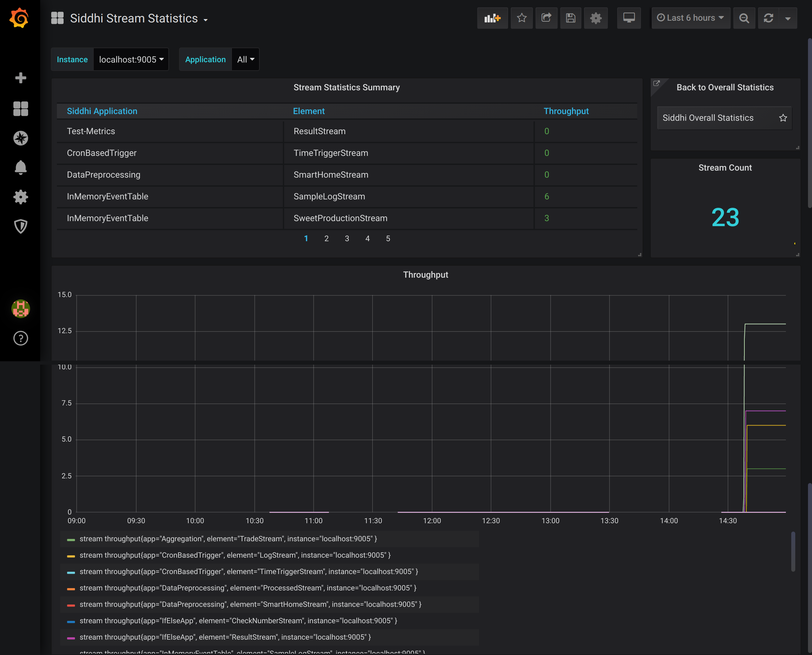
Task: Open the Throughput panel title menu
Action: (425, 275)
